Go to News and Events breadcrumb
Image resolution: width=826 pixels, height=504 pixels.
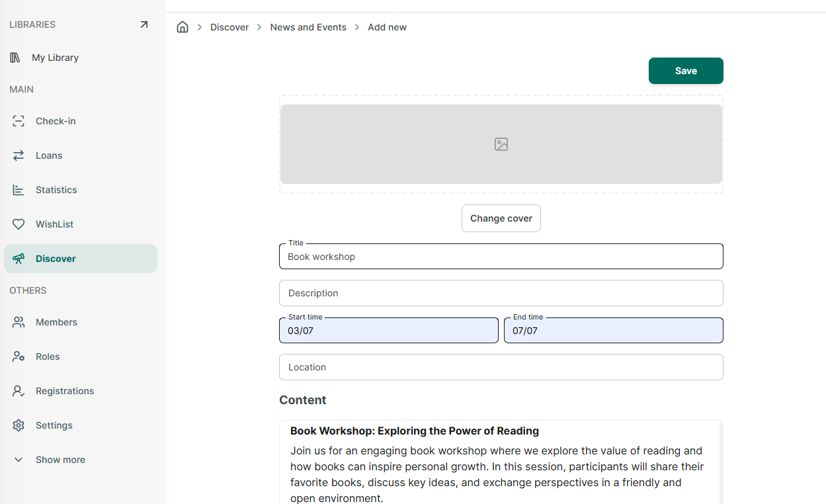click(308, 27)
